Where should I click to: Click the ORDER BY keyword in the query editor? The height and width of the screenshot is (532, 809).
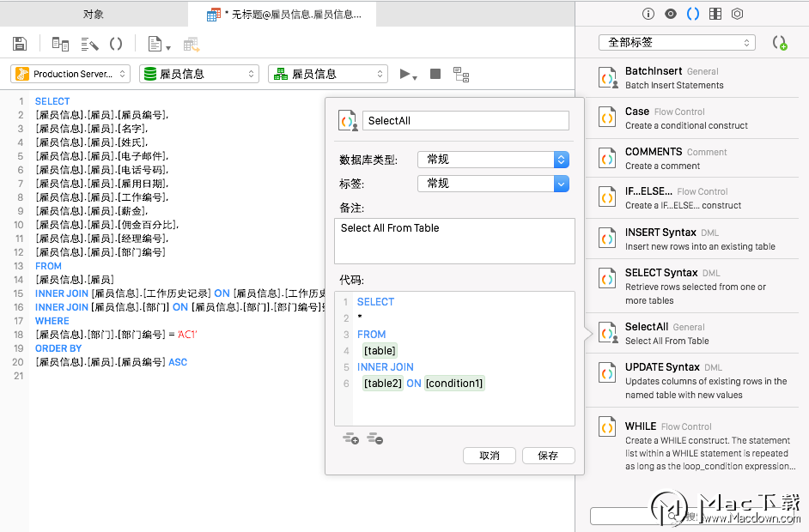pos(58,348)
